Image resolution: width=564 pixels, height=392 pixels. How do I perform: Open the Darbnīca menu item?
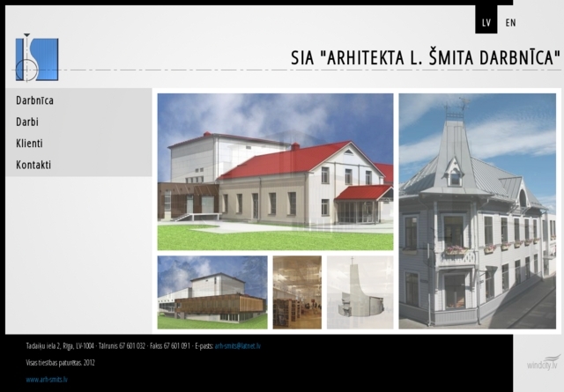pyautogui.click(x=35, y=100)
